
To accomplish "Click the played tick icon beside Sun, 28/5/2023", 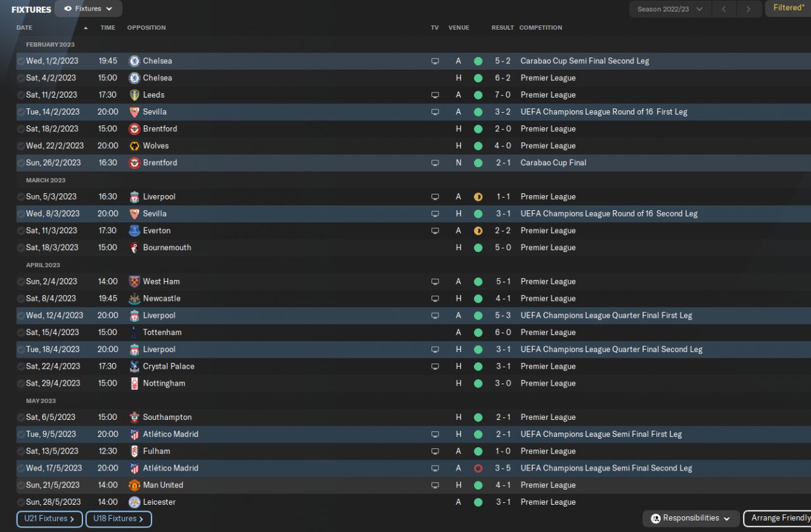I will pyautogui.click(x=21, y=502).
